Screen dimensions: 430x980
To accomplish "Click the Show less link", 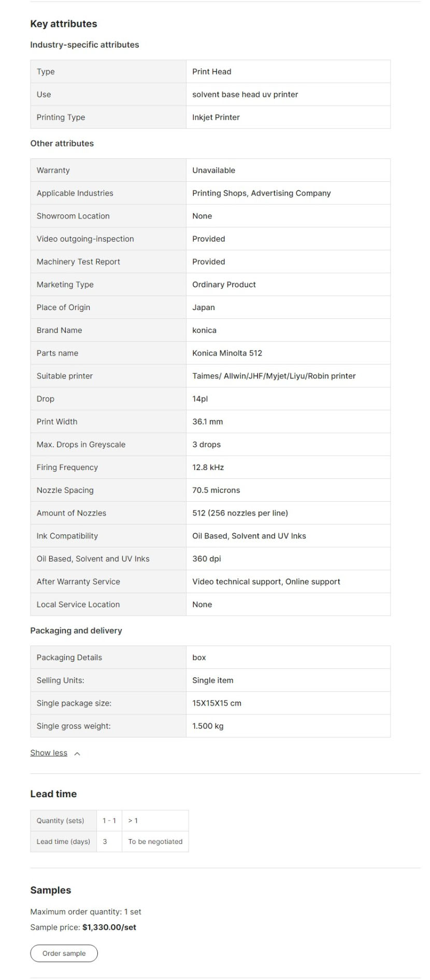I will (x=49, y=753).
